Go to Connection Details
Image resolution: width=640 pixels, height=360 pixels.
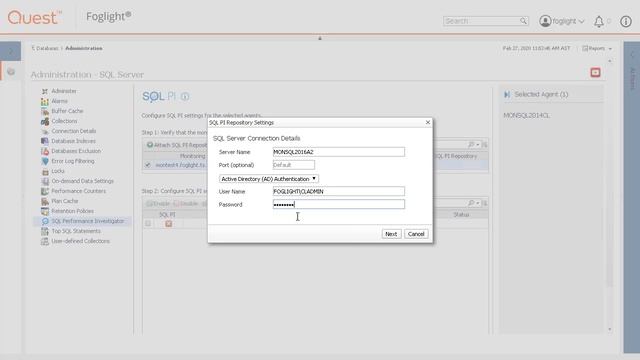(x=73, y=131)
